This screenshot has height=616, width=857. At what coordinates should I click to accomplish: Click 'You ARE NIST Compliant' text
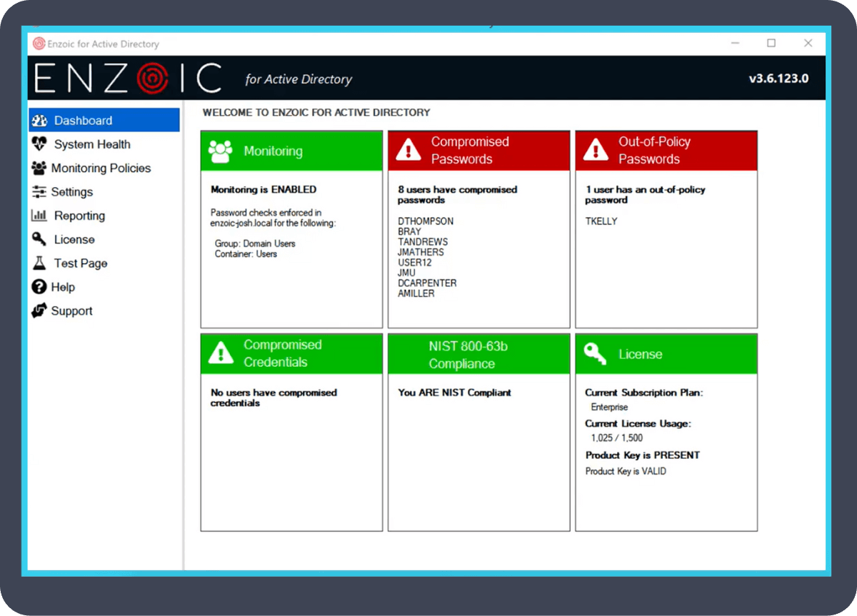click(455, 393)
